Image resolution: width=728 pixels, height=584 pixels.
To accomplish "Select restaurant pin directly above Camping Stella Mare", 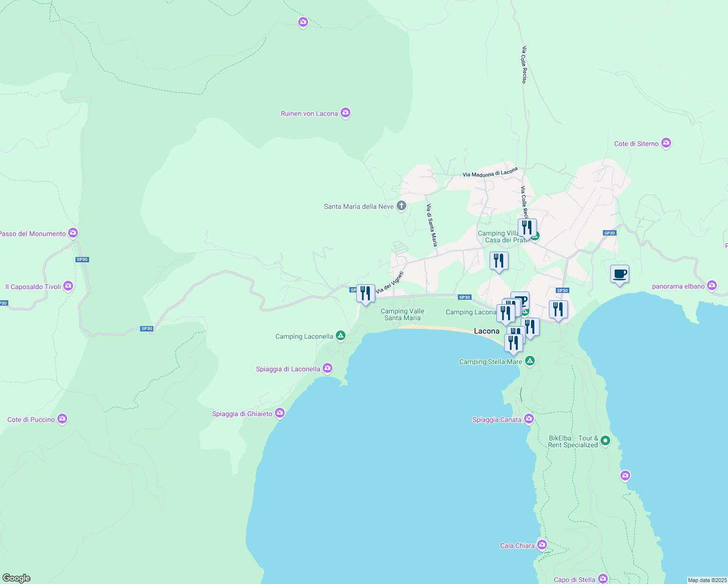I will pyautogui.click(x=513, y=344).
